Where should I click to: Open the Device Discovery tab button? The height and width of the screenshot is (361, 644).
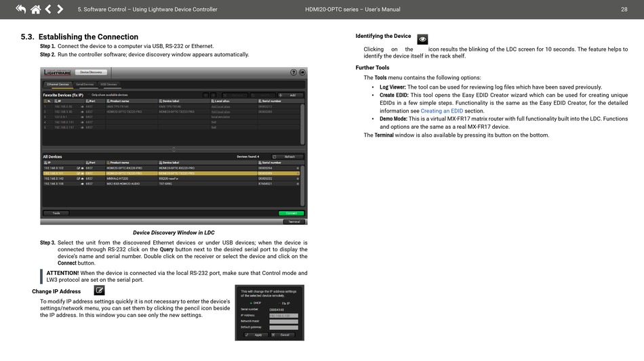pos(91,72)
